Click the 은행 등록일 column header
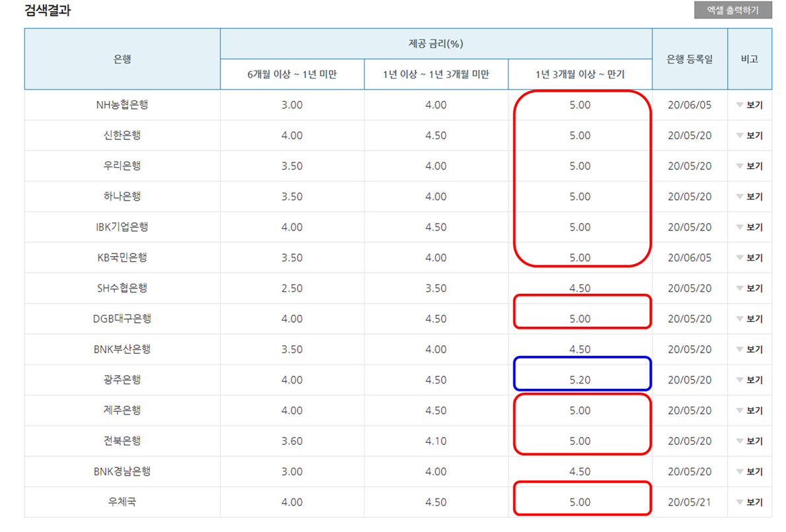The width and height of the screenshot is (786, 532). 690,59
